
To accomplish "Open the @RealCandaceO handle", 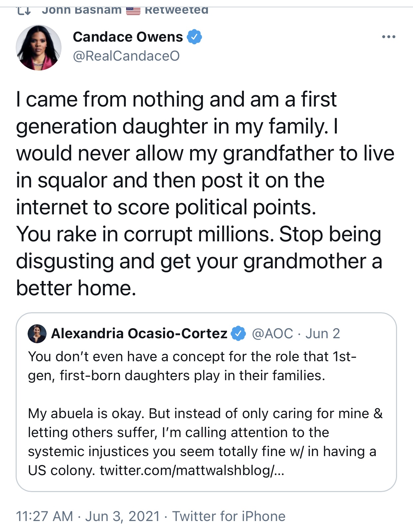I will click(x=126, y=56).
